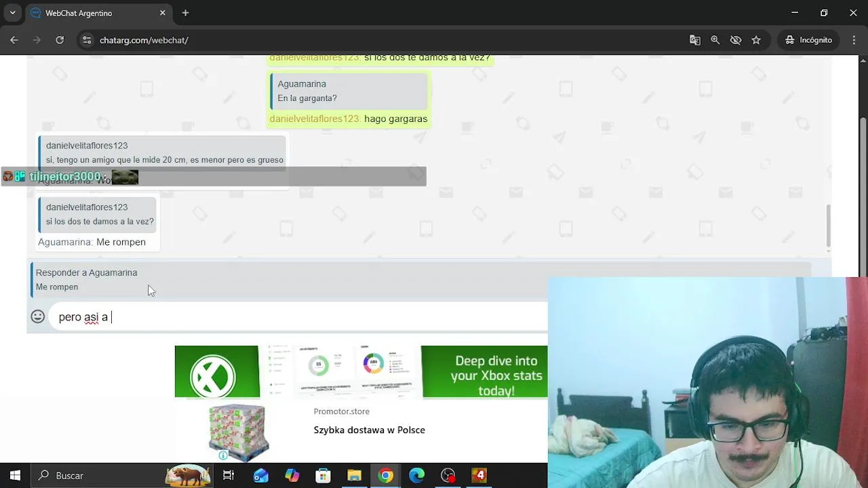The image size is (868, 488).
Task: Click the pallet product ad image
Action: tap(239, 431)
